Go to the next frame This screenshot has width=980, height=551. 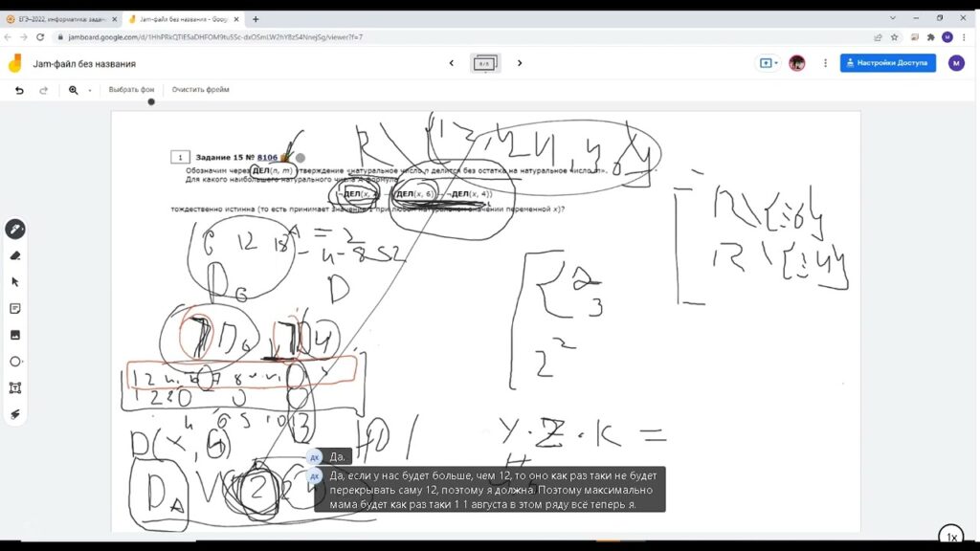(520, 63)
